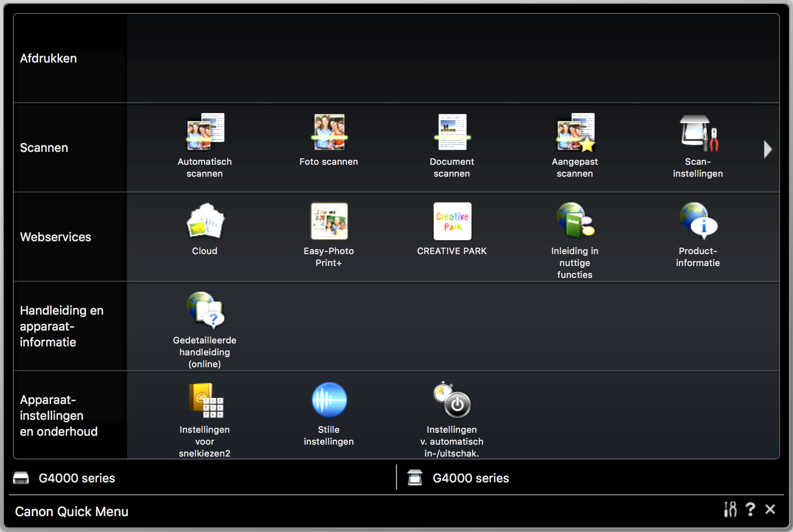Open Instellingen voor snelkiezen2

(204, 400)
